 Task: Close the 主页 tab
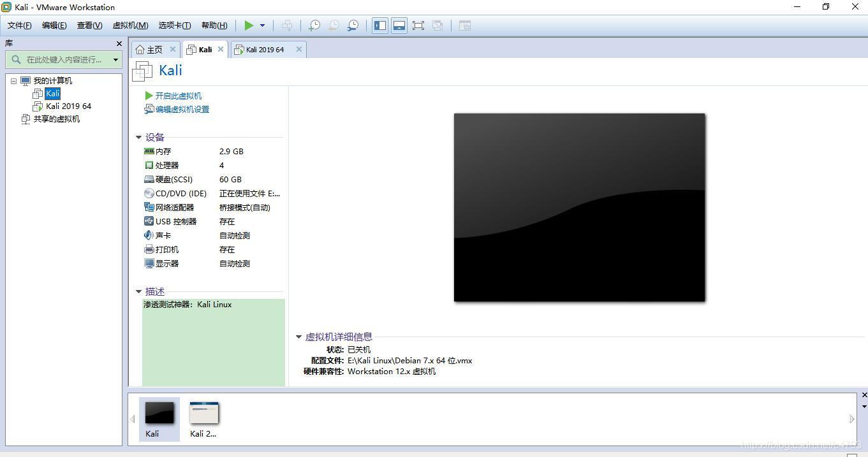[x=172, y=49]
